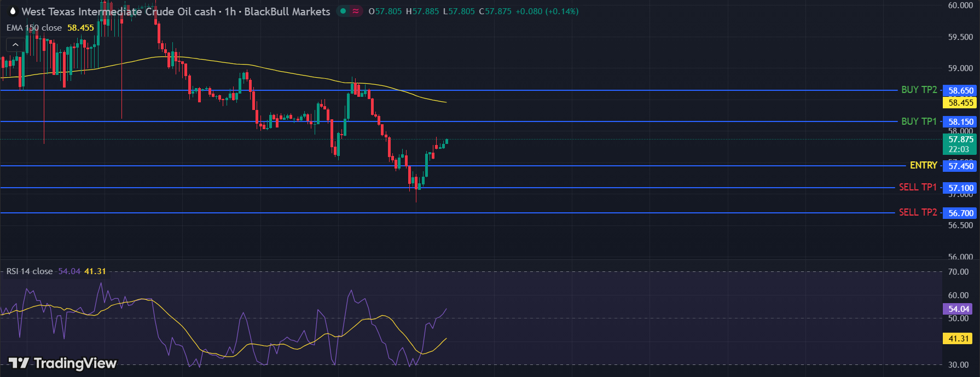This screenshot has height=377, width=980.
Task: Collapse the indicator legend with chevron
Action: pyautogui.click(x=15, y=45)
